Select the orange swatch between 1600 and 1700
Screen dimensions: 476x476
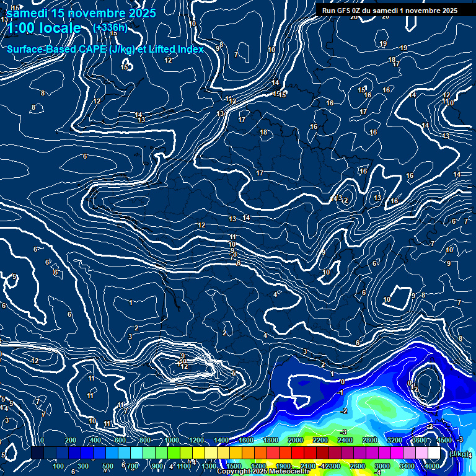coord(248,452)
